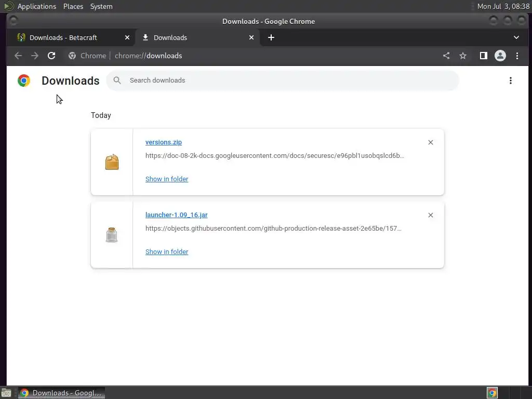
Task: Open a new tab with plus button
Action: (x=271, y=37)
